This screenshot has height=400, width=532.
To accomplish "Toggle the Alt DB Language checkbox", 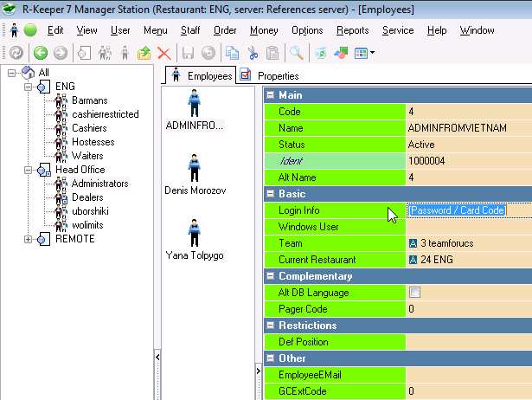I will click(414, 292).
